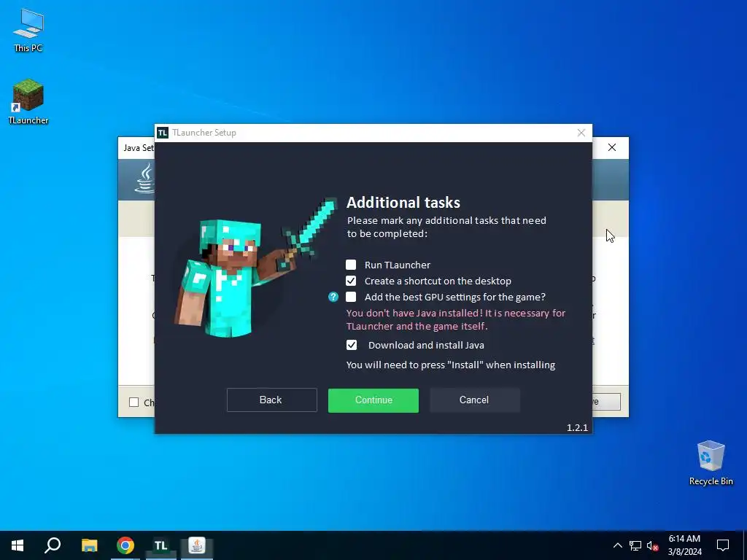Click the TLauncher Setup title text
Viewport: 747px width, 560px height.
[204, 133]
